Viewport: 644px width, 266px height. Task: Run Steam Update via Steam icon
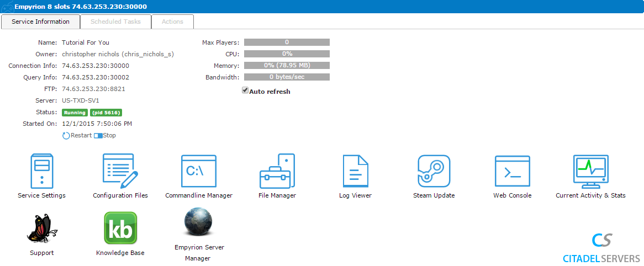(434, 171)
